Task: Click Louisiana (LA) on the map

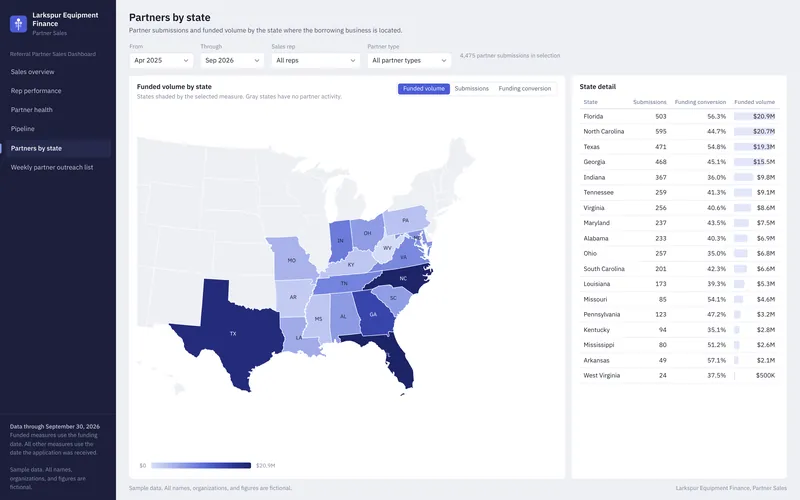Action: [299, 338]
